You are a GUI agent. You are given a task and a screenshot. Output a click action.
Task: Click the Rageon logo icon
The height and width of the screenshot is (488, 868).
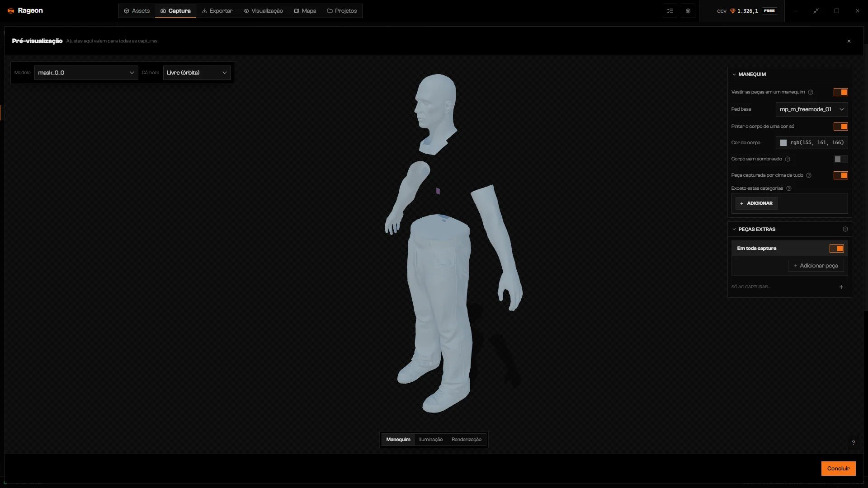(x=11, y=11)
